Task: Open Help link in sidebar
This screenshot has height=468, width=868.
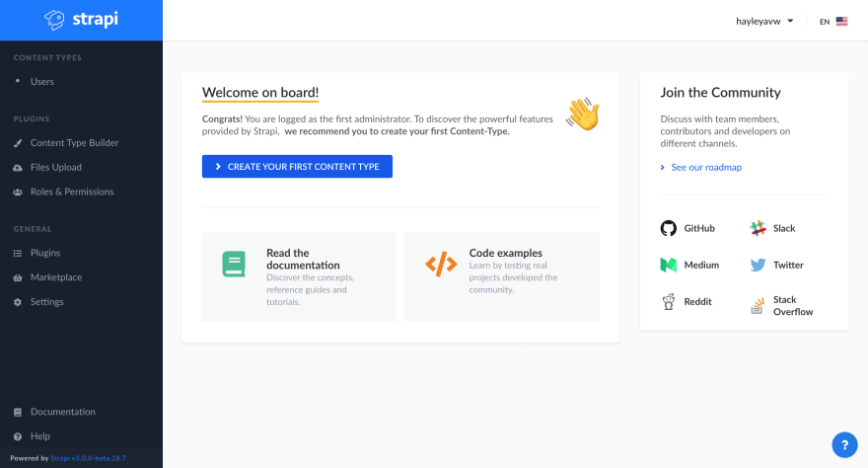Action: tap(39, 436)
